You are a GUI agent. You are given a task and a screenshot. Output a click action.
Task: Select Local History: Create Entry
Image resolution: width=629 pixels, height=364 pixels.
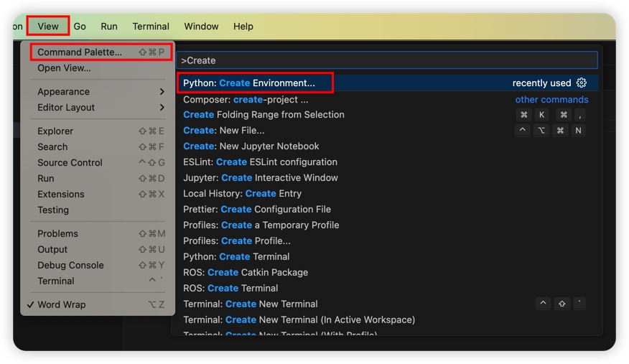387,194
